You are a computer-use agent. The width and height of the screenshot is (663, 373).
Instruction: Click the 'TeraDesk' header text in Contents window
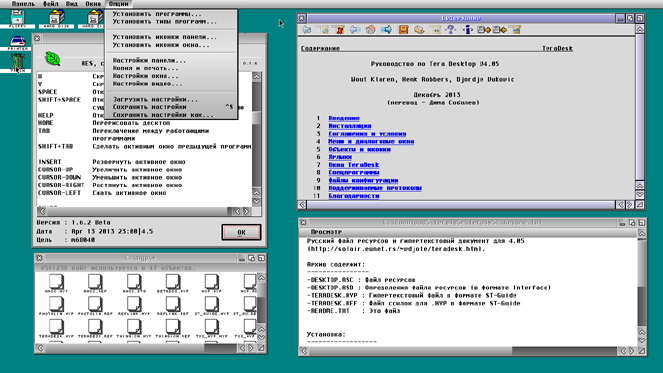[x=557, y=48]
